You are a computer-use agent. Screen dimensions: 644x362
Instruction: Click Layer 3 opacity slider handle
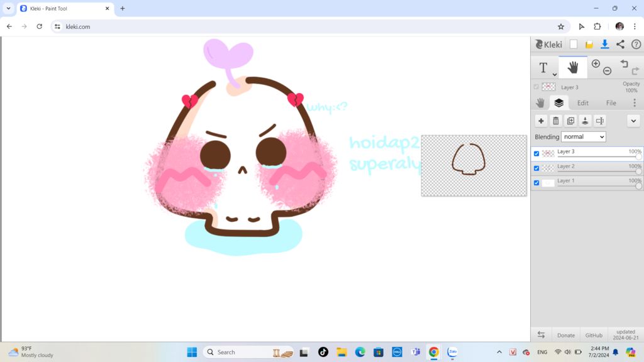pyautogui.click(x=638, y=157)
